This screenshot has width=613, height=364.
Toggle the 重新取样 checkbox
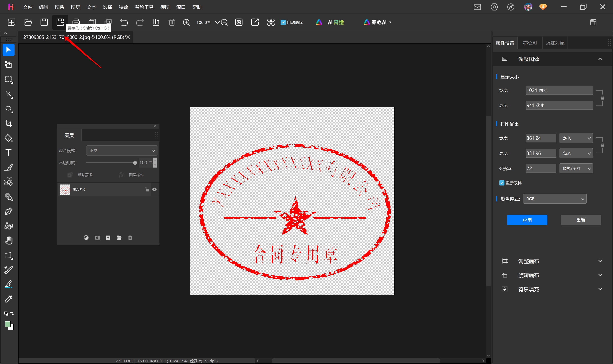click(x=502, y=183)
